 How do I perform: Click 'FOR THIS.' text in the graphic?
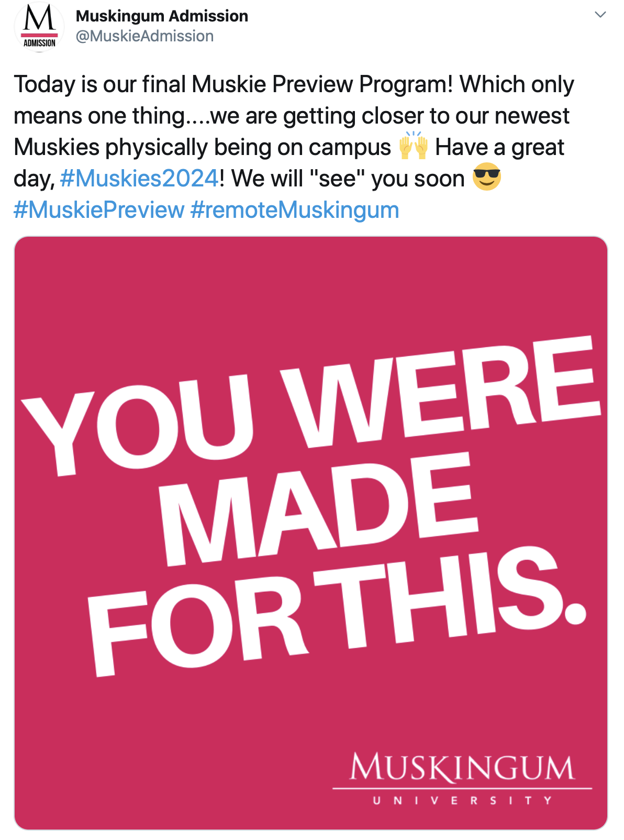(336, 610)
